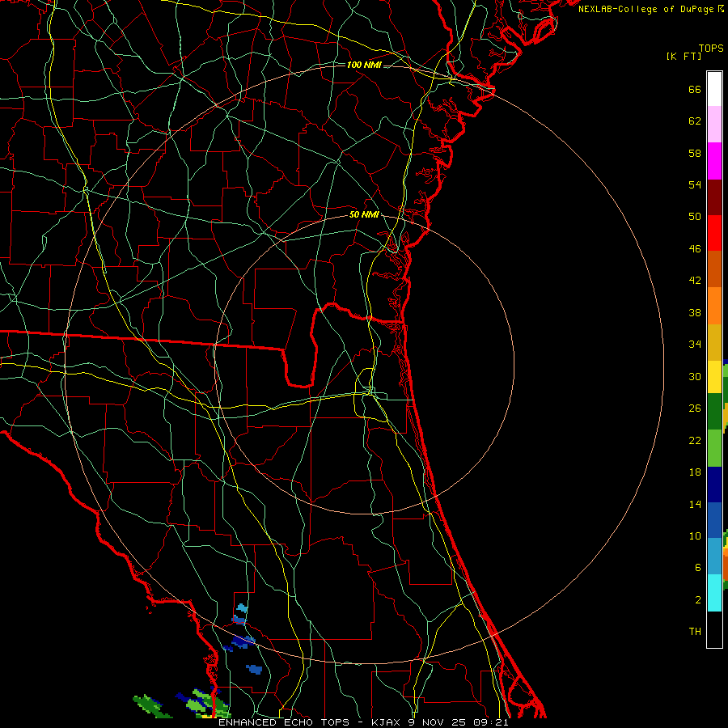Screen dimensions: 728x728
Task: Click the 'TH' threshold label
Action: (695, 631)
